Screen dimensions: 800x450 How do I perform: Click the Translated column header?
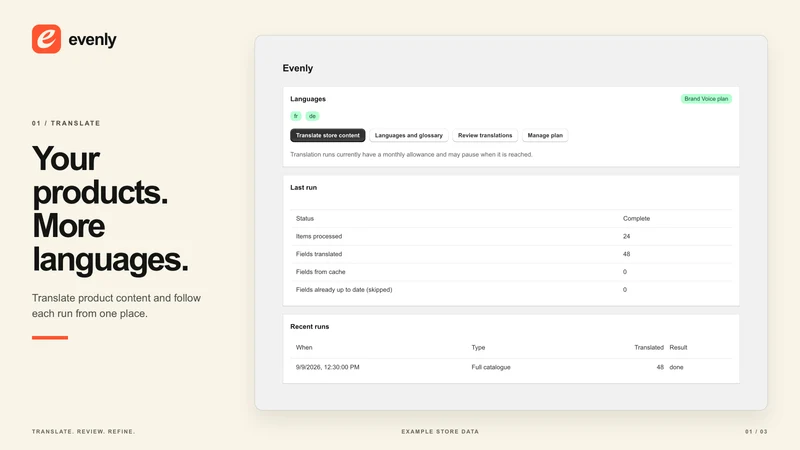[x=649, y=347]
